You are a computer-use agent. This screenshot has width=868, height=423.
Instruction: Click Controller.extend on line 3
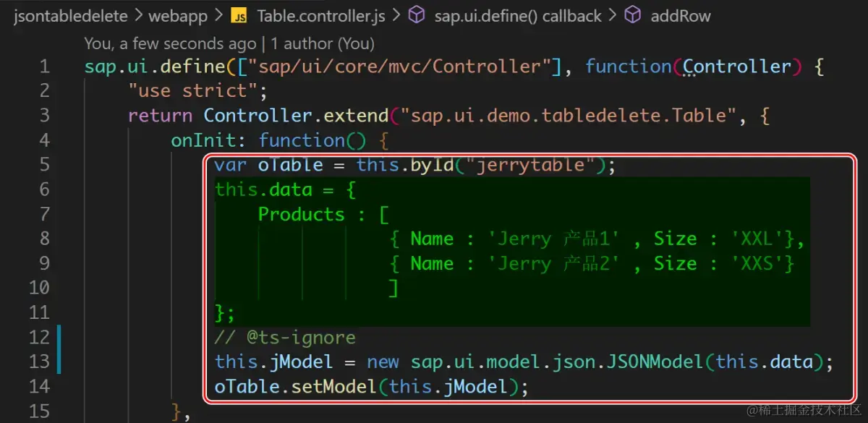(297, 116)
